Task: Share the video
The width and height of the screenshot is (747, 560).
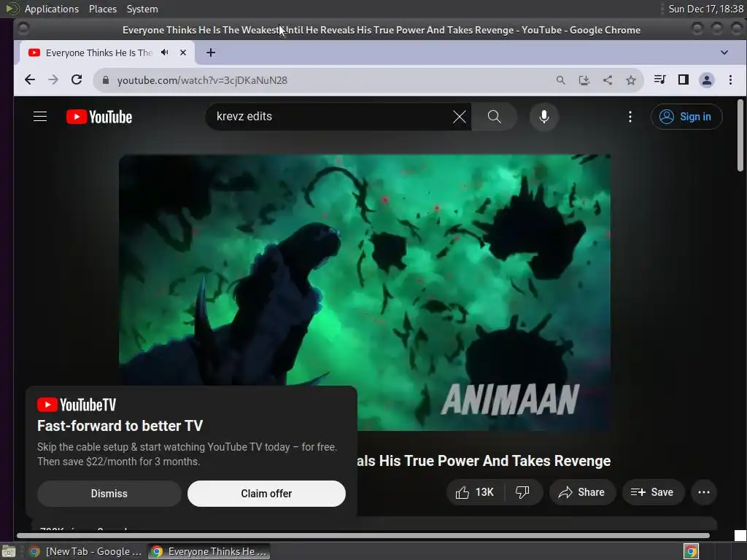Action: [x=582, y=492]
